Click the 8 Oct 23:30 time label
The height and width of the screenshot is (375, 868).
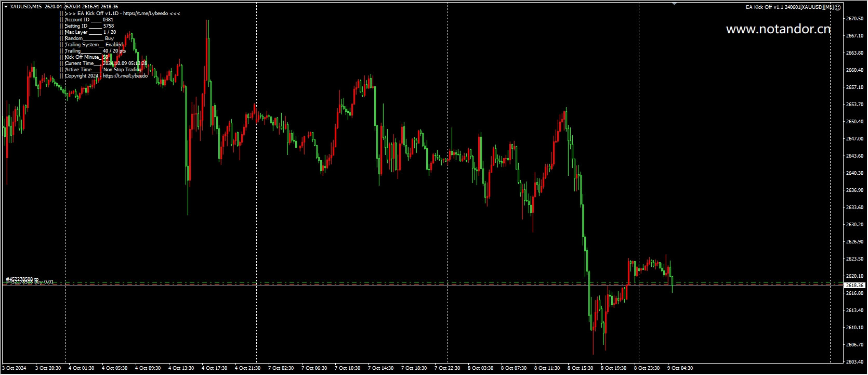647,368
